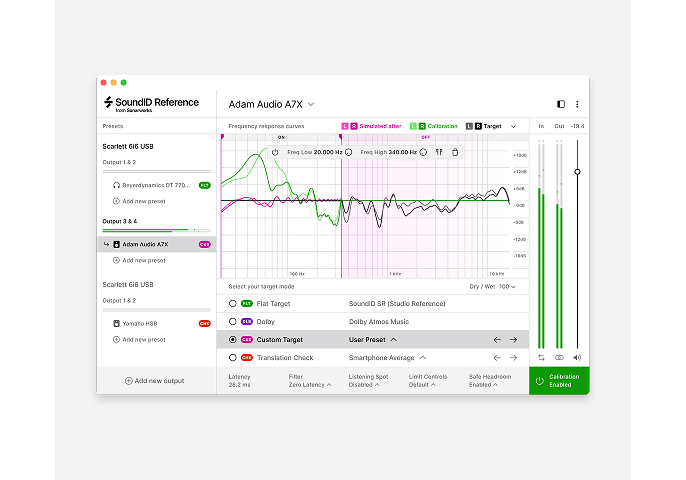Image resolution: width=686 pixels, height=480 pixels.
Task: Click the CHK badge on Yamaha HS8 preset
Action: point(205,323)
